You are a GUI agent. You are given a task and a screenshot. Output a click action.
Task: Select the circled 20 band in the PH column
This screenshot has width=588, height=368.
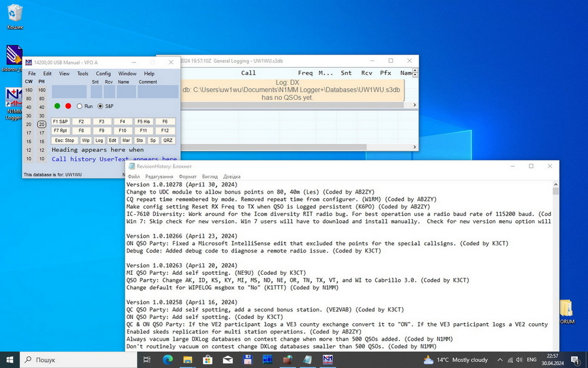coord(42,124)
